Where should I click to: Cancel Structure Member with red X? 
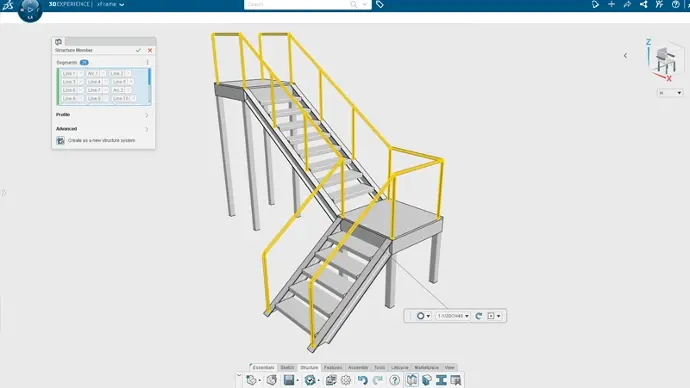[150, 50]
